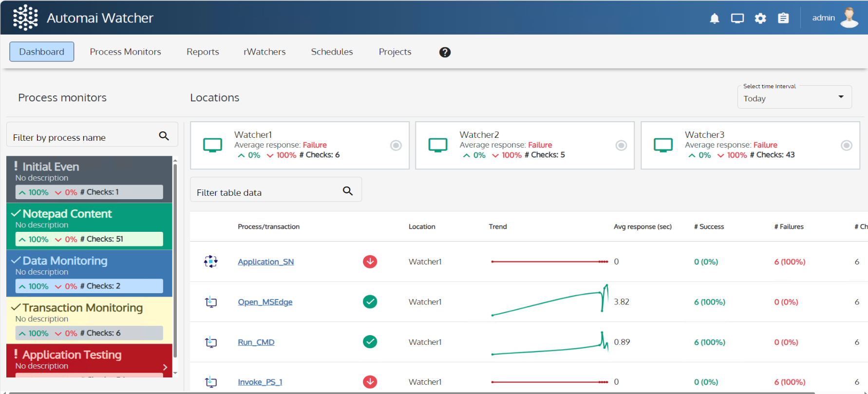Select the Data Monitoring process monitor
The height and width of the screenshot is (394, 868).
(89, 273)
